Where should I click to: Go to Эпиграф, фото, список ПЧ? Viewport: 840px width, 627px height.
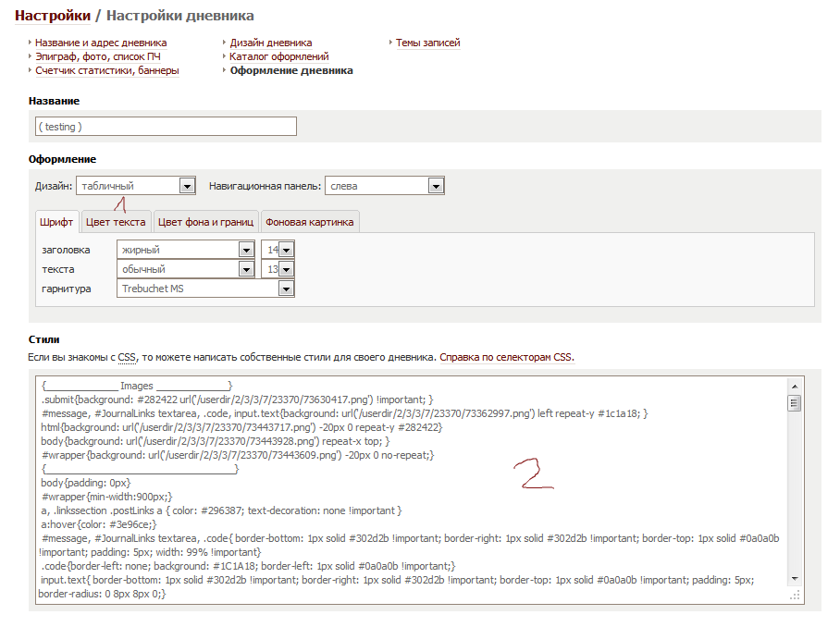click(x=97, y=56)
